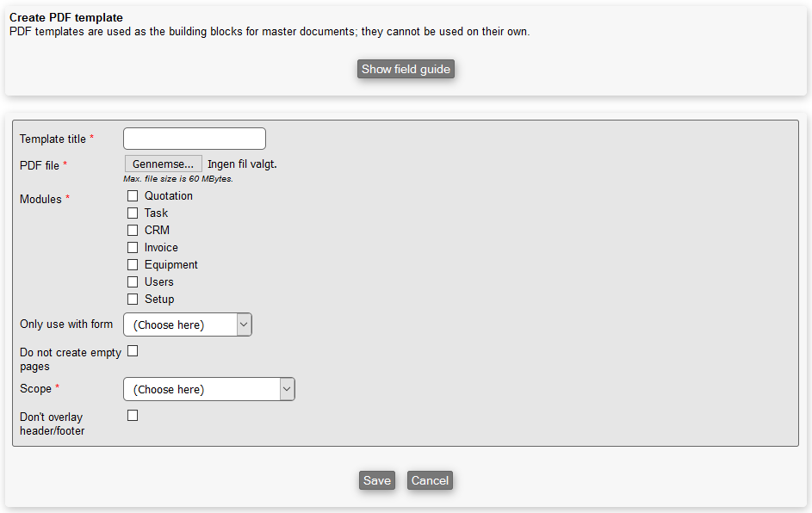Click the Template title field label
Screen dimensions: 812x513
tap(53, 139)
